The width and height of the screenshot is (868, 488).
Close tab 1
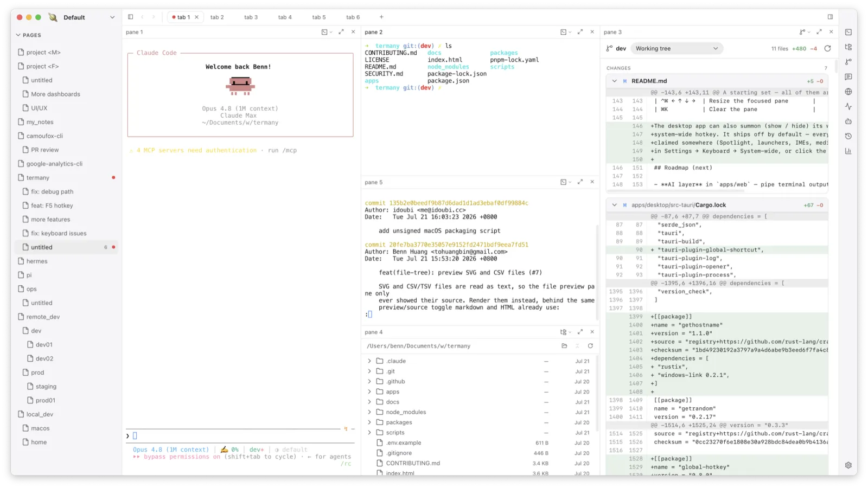197,17
